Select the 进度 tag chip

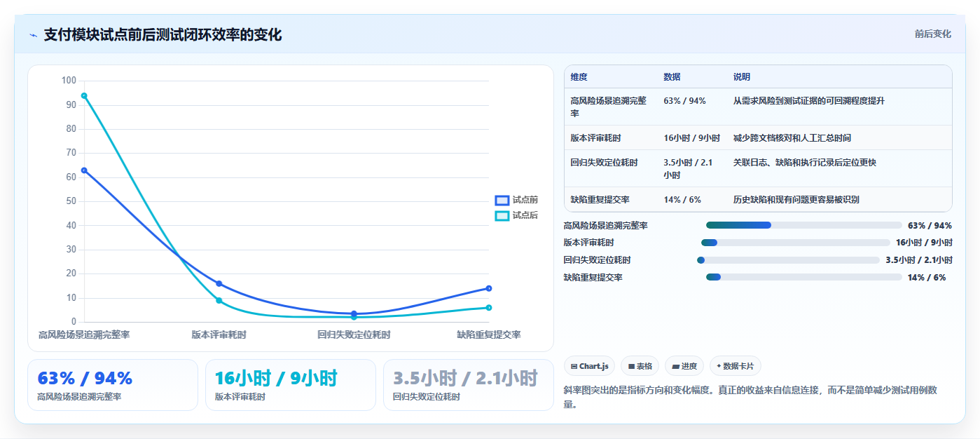pyautogui.click(x=684, y=366)
